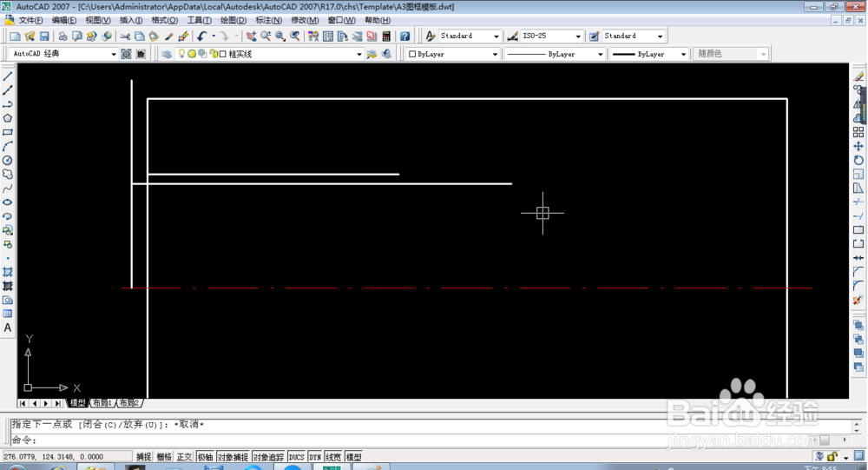Click the Undo arrow icon
868x470 pixels.
point(201,36)
